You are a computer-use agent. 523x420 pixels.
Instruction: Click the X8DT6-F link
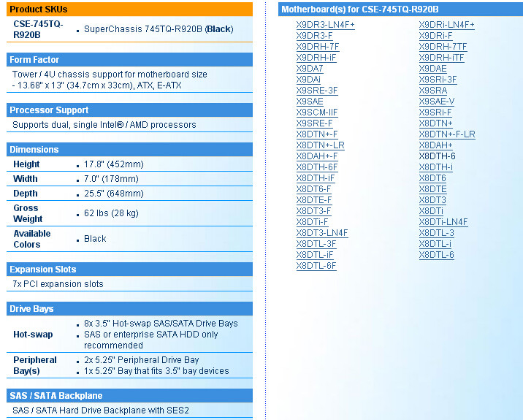coord(313,190)
